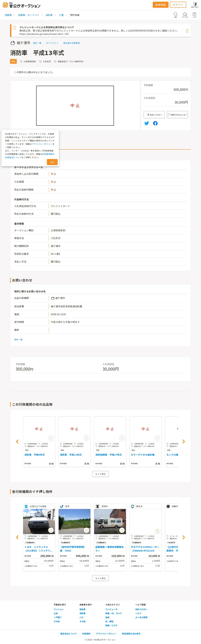This screenshot has height=644, width=201.
Task: Open 物件の中止とは? help button
Action: [x=177, y=115]
